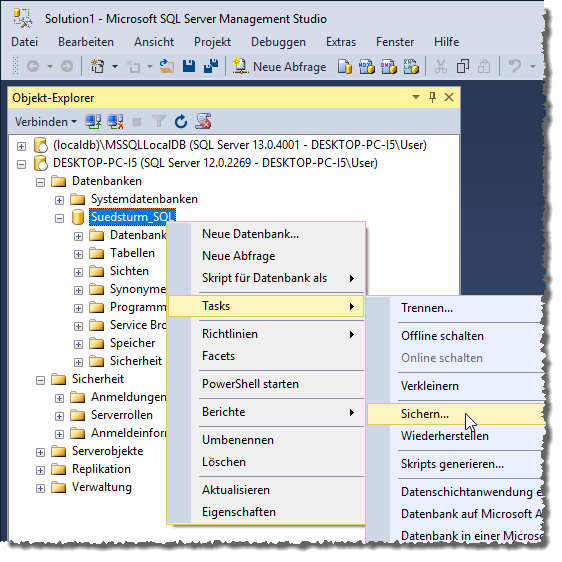Screen dimensions: 562x562
Task: Click Connect Object Explorer icon
Action: (x=93, y=122)
